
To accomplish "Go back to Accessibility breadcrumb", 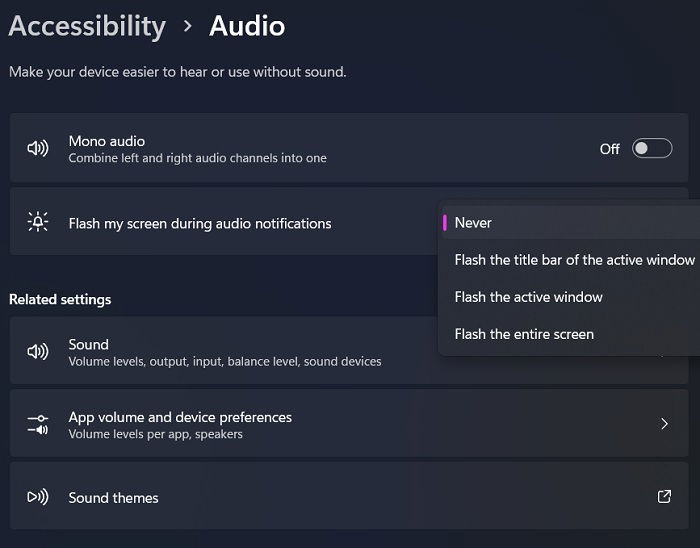I will click(x=87, y=26).
